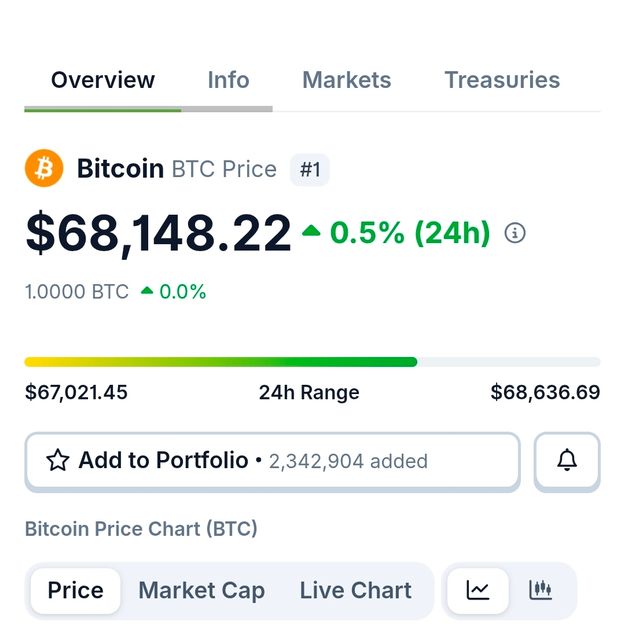Click the $68,148.22 Bitcoin price
617x640 pixels.
158,233
